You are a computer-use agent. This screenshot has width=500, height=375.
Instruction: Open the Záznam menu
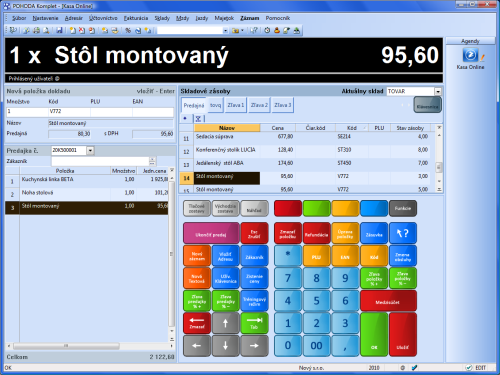tap(250, 18)
